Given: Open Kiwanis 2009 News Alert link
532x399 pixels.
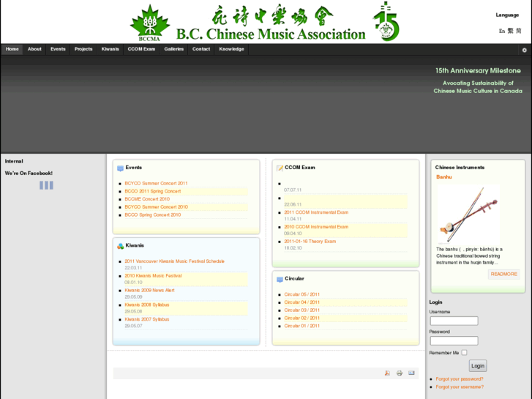Looking at the screenshot, I should pos(149,291).
